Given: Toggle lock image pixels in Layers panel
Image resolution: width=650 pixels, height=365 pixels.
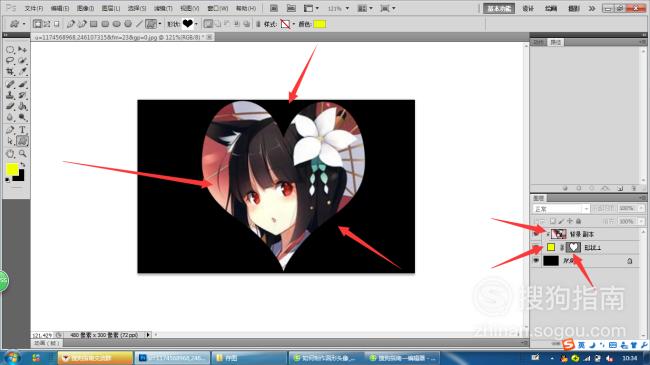Looking at the screenshot, I should coord(561,221).
